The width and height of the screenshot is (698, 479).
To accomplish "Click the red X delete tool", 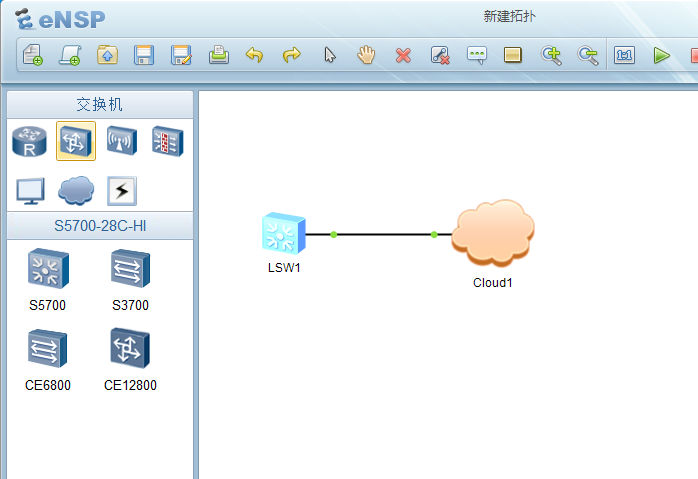I will pyautogui.click(x=403, y=55).
